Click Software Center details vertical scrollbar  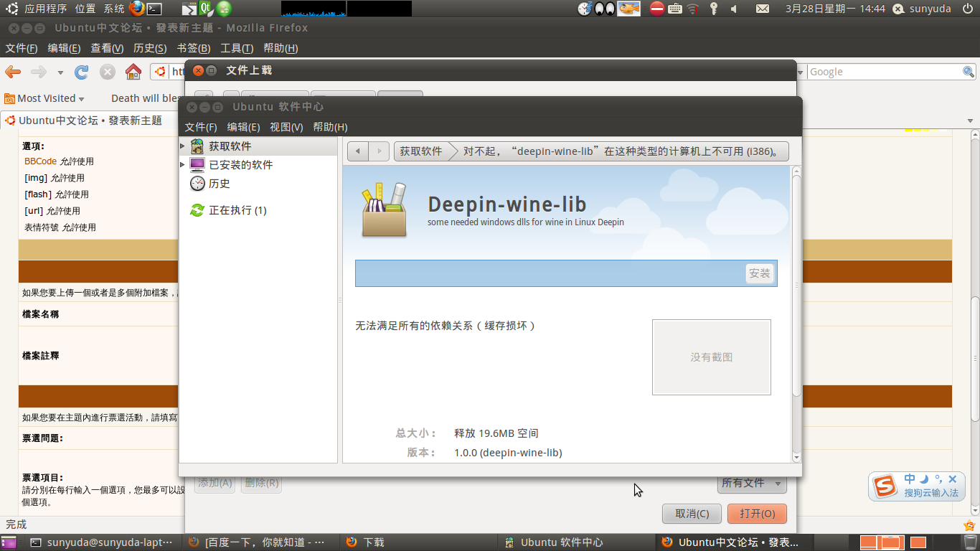point(796,287)
